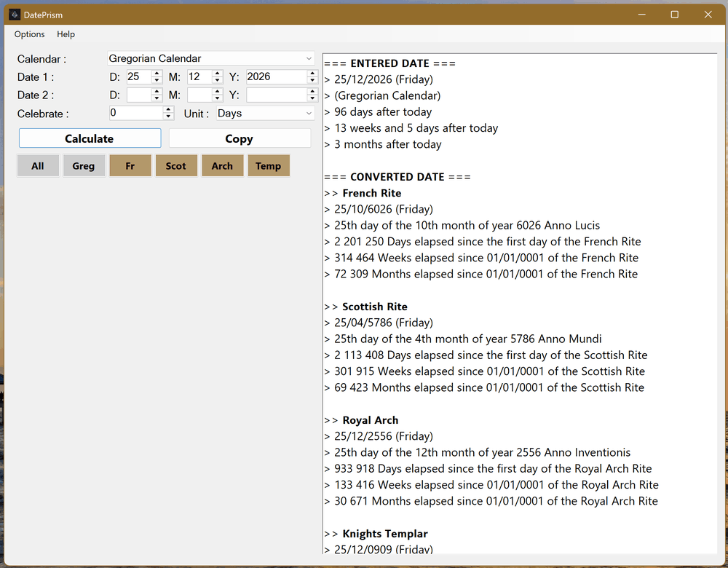
Task: Click the '25/04/5786 (Friday)' Scottish Rite line
Action: click(384, 323)
